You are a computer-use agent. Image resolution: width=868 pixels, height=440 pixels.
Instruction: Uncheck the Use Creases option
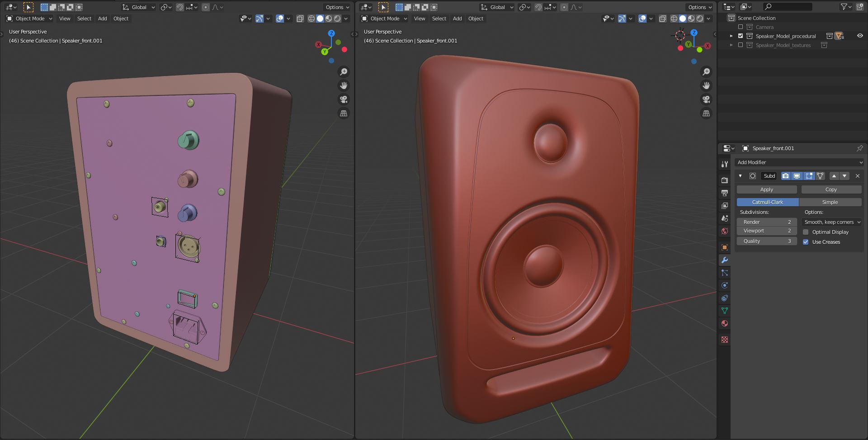[806, 242]
